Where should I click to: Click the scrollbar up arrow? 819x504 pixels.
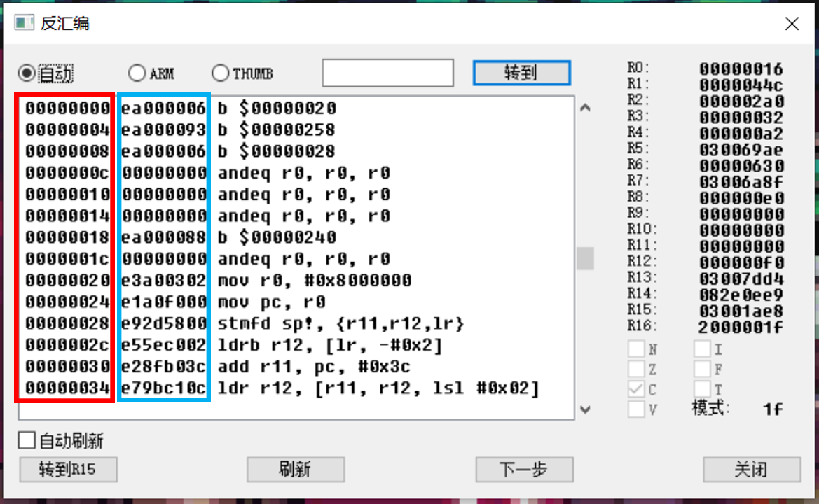pos(585,108)
